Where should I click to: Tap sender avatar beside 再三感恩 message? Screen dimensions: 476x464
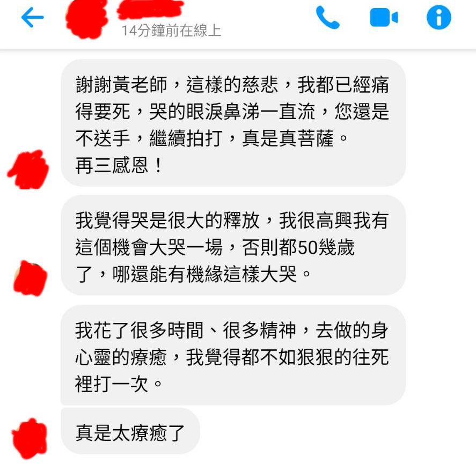(x=29, y=170)
